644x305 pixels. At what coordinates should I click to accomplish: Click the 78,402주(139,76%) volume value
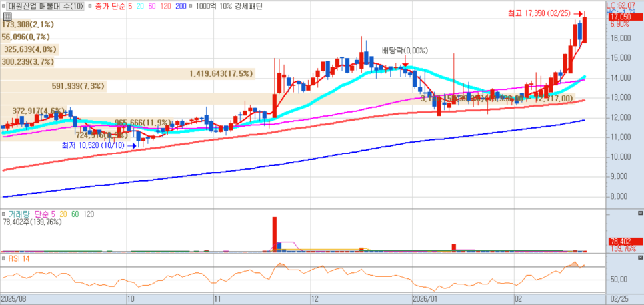click(32, 222)
